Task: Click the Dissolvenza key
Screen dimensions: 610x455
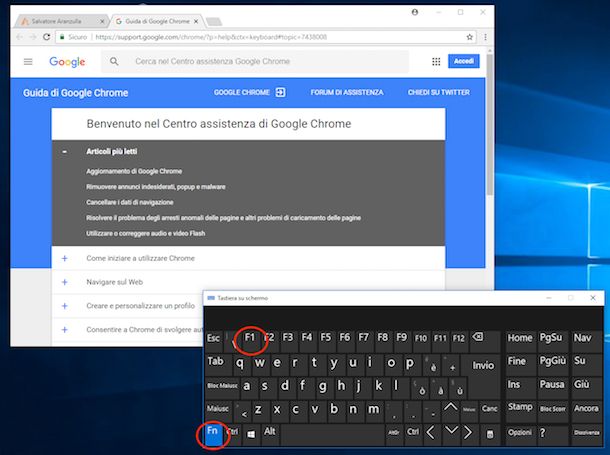Action: [x=586, y=434]
